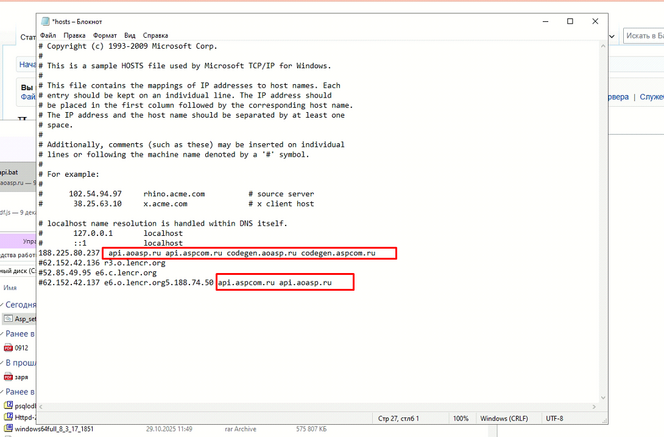Click the horizontal scrollbar left arrow

coord(41,405)
